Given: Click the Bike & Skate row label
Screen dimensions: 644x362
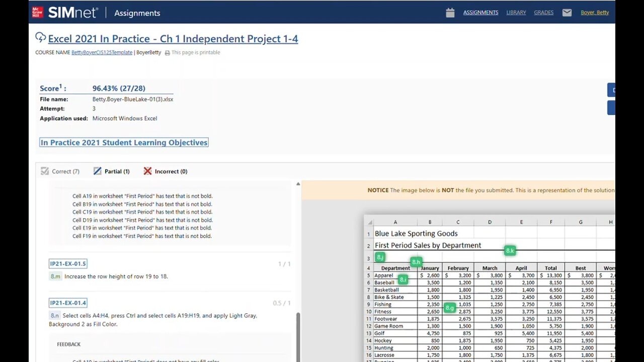Looking at the screenshot, I should 389,297.
